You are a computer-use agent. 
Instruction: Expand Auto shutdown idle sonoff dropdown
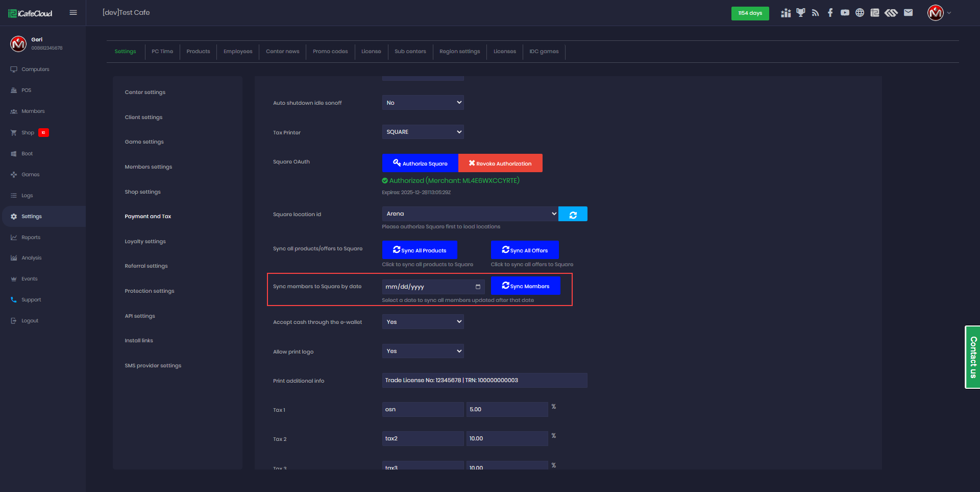pos(423,103)
